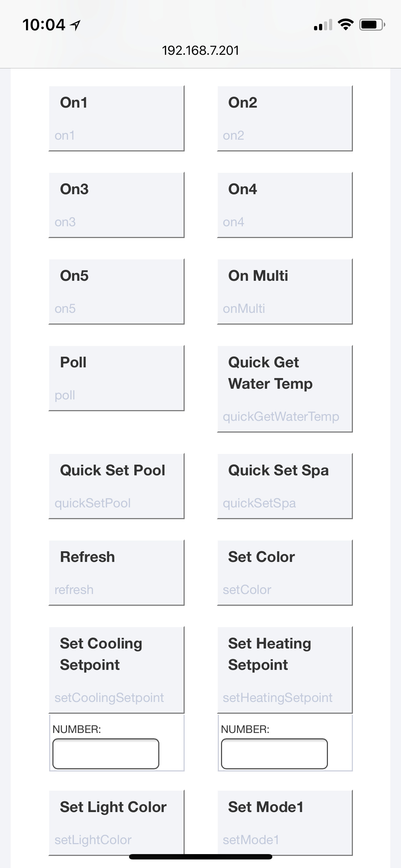Activate the On3 command tile
This screenshot has width=401, height=868.
click(x=117, y=205)
